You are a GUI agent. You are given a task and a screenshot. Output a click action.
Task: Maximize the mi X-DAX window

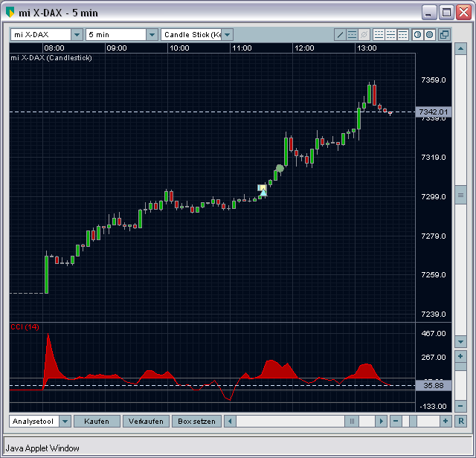tap(446, 13)
